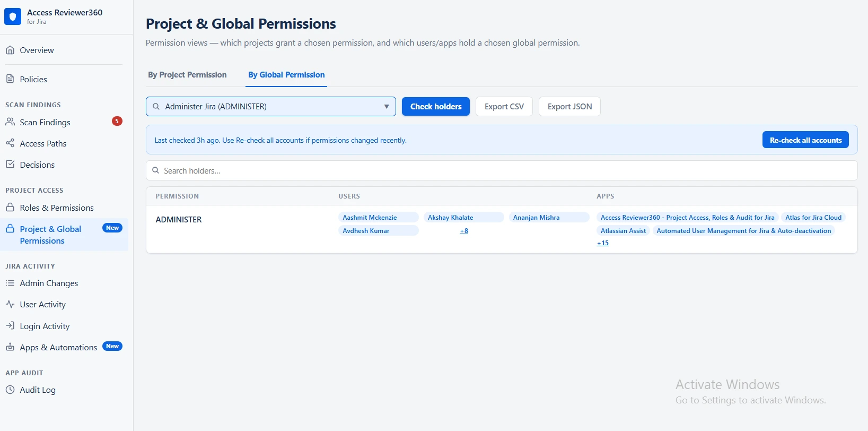Screen dimensions: 868x431
Task: Click the Search holders input field
Action: click(502, 170)
